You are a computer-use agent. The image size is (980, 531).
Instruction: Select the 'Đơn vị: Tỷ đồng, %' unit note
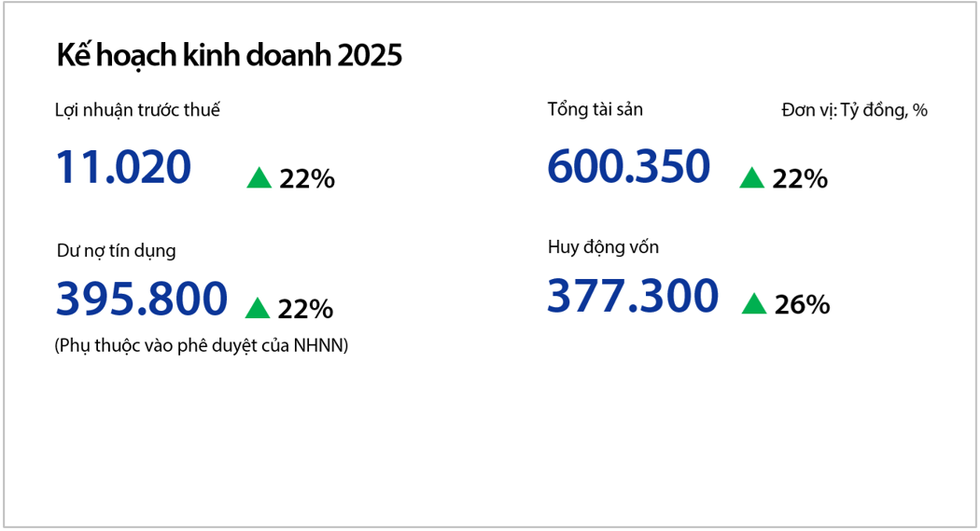point(854,110)
